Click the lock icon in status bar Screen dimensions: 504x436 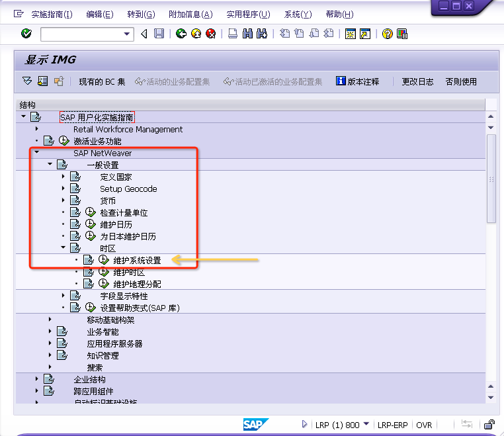(489, 425)
